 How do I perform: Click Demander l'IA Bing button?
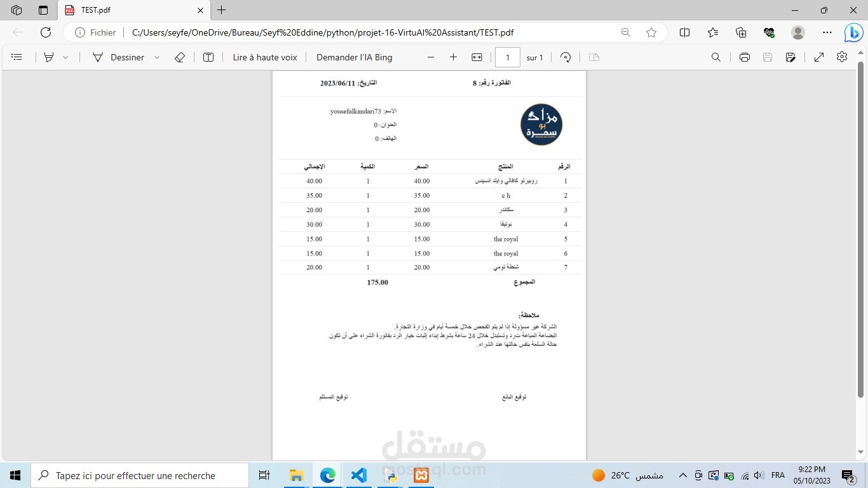coord(355,57)
